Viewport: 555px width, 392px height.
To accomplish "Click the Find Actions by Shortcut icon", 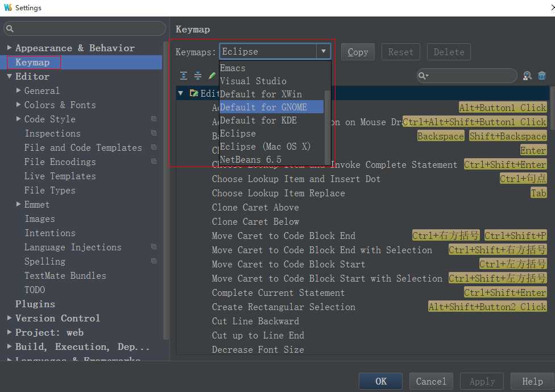I will coord(527,76).
